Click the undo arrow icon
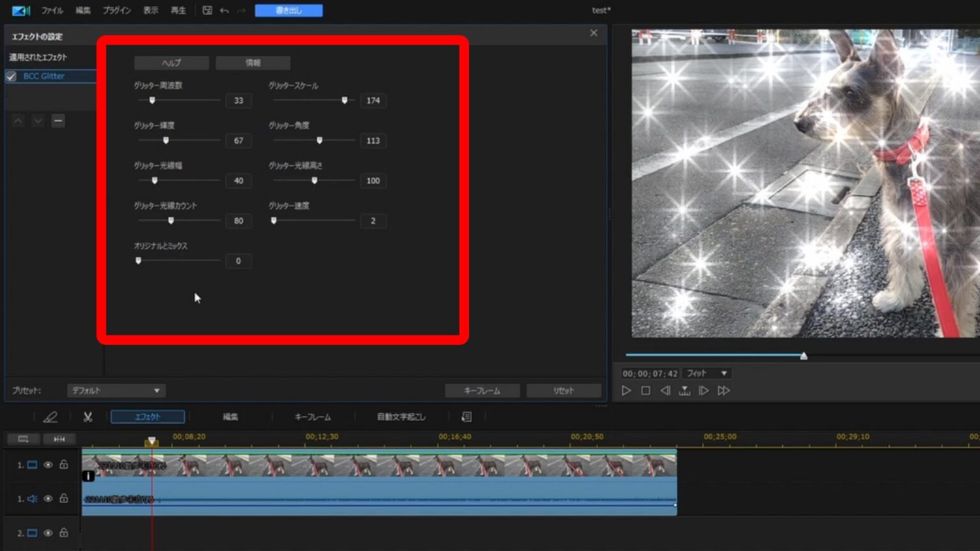Image resolution: width=980 pixels, height=551 pixels. (x=225, y=10)
